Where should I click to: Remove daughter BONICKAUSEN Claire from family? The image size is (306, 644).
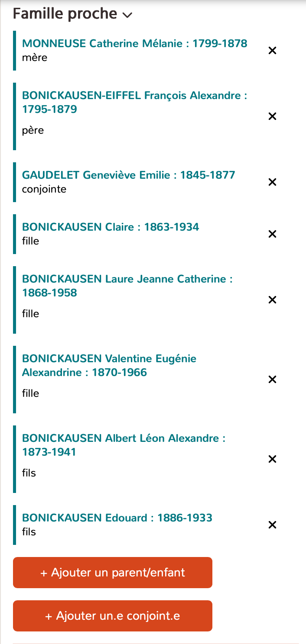coord(272,234)
